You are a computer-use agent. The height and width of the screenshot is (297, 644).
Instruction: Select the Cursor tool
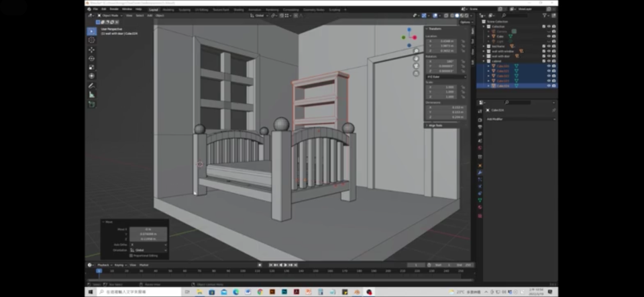pos(92,40)
